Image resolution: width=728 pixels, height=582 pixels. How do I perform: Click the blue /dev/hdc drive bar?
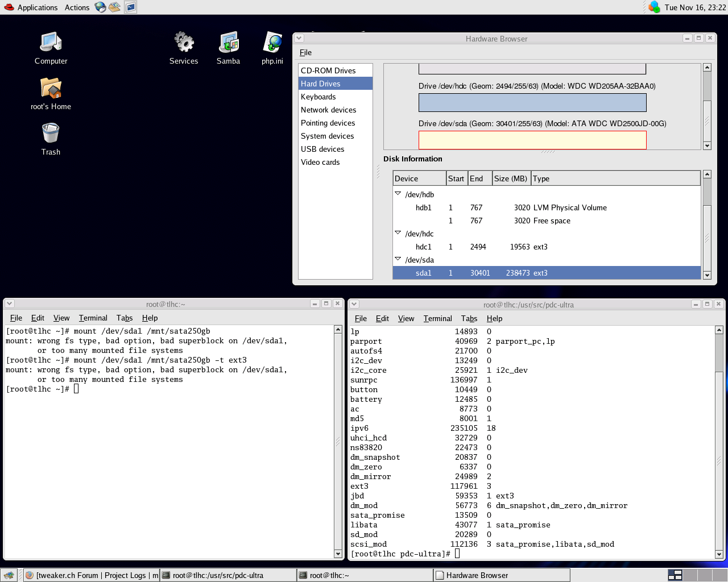pyautogui.click(x=532, y=103)
